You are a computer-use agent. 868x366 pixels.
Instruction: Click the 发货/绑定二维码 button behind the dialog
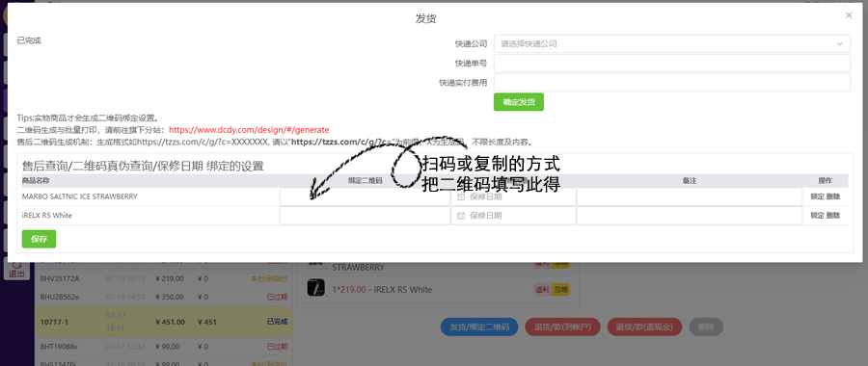point(479,327)
